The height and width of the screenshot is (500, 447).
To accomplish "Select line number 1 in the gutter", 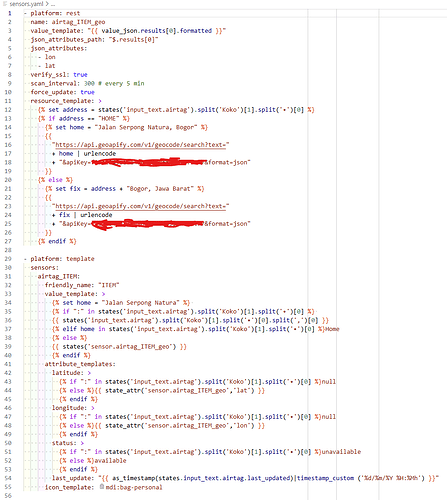I will [x=10, y=13].
